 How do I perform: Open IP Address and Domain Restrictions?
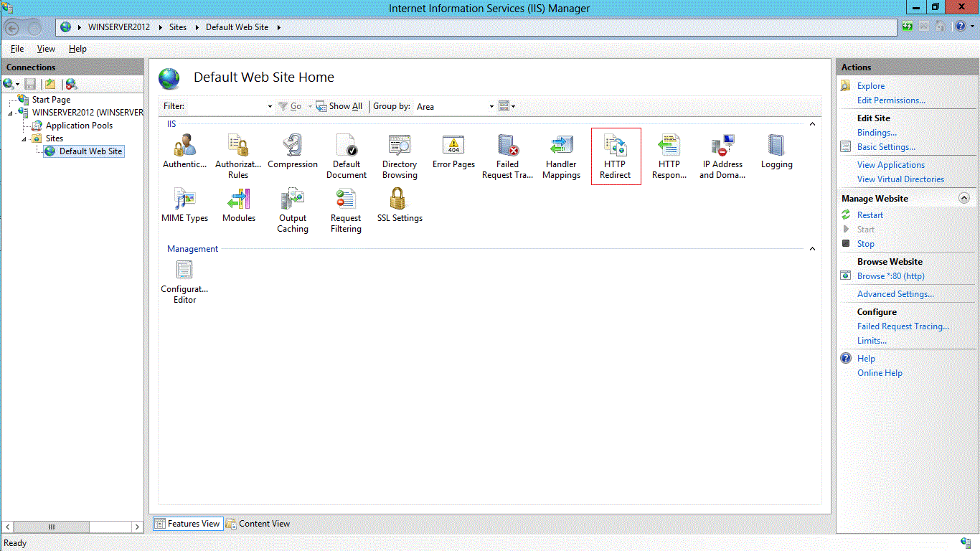pyautogui.click(x=722, y=156)
